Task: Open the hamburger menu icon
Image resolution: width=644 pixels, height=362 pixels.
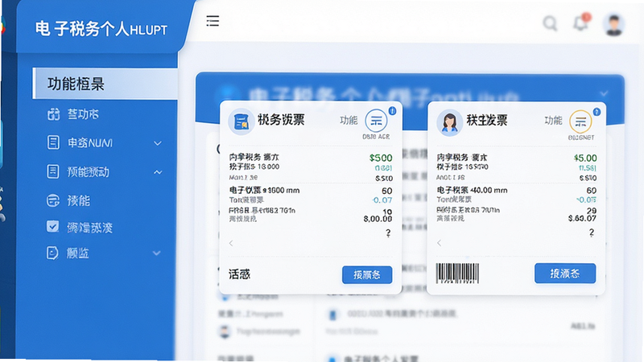Action: coord(213,21)
